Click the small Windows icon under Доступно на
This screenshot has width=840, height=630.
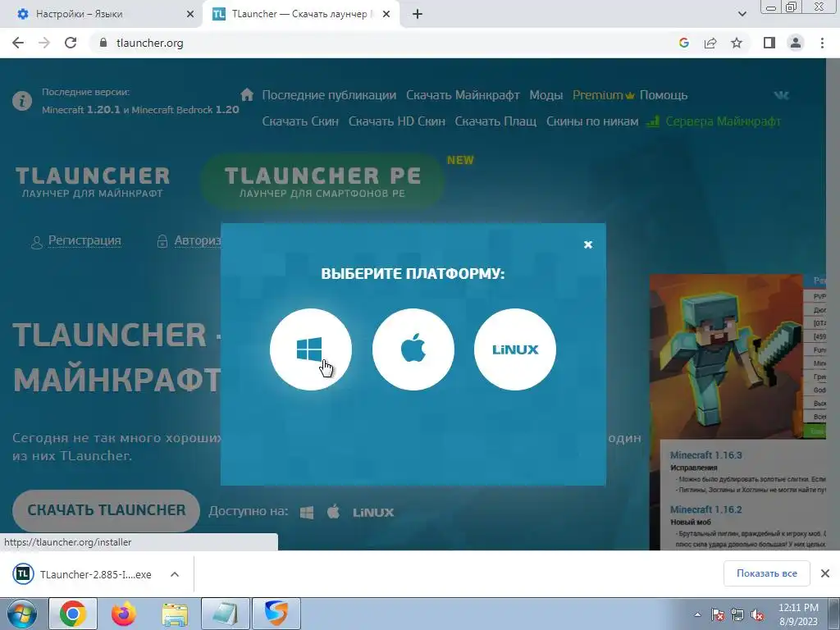pyautogui.click(x=307, y=512)
